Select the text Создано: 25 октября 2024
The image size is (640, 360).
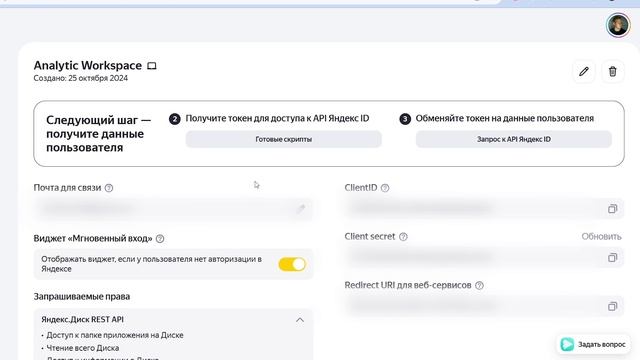point(80,78)
